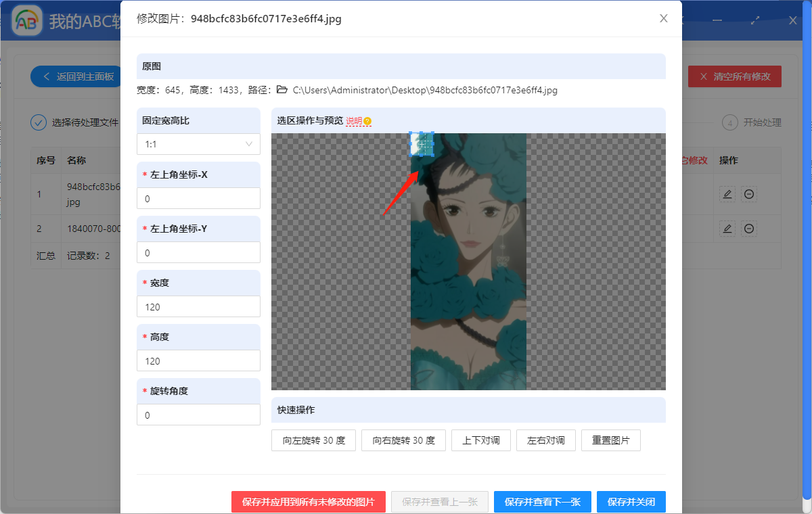Reset the image using 重置图片
Viewport: 812px width, 514px height.
(610, 440)
